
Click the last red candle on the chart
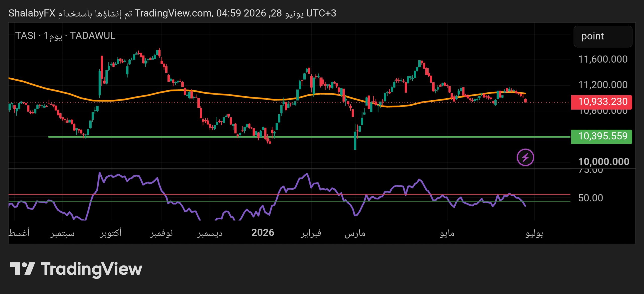click(x=525, y=101)
